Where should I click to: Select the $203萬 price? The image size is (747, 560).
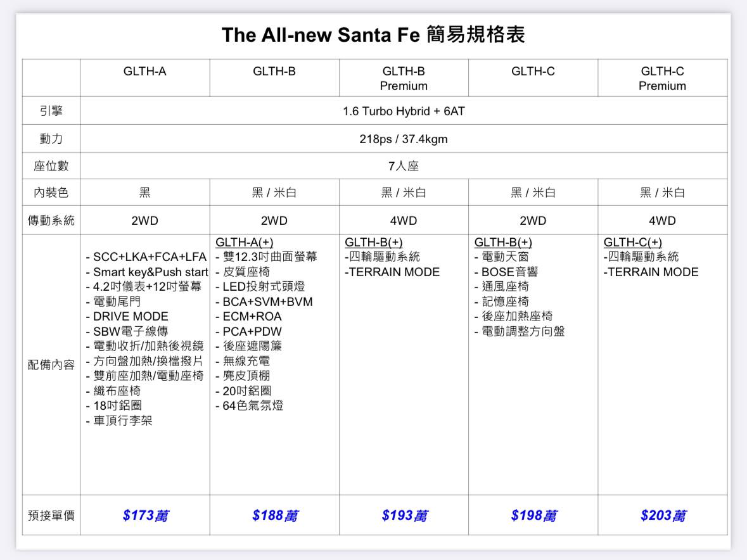(x=663, y=516)
